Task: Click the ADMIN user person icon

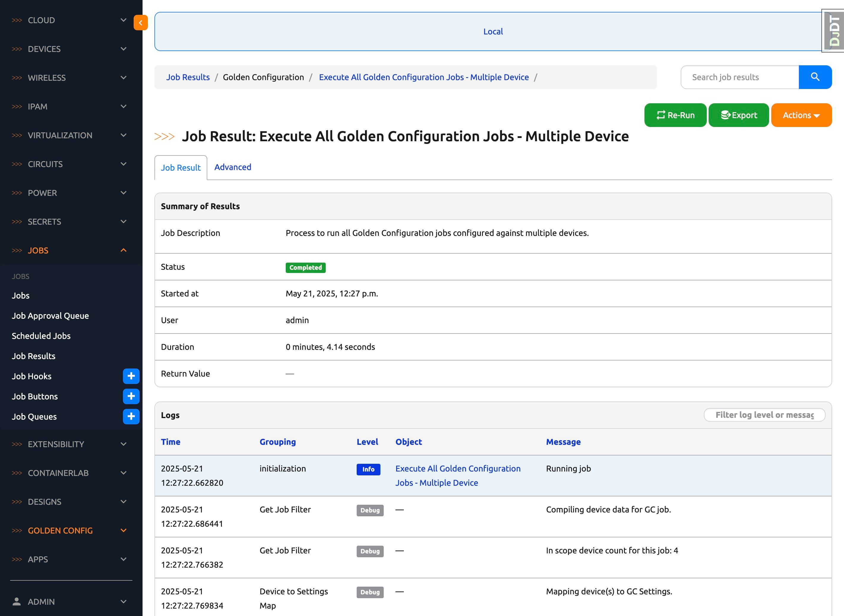Action: [17, 601]
